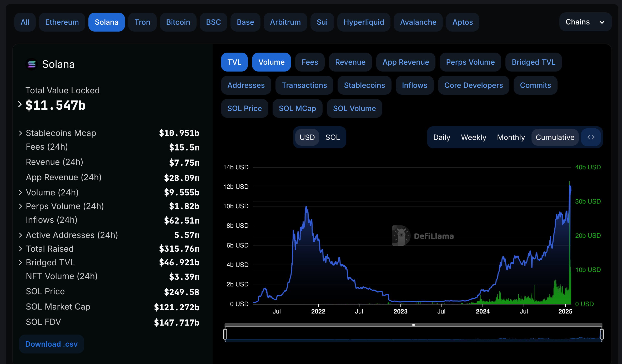Click the Revenue (24h) value $7.75m
This screenshot has height=364, width=622.
184,163
